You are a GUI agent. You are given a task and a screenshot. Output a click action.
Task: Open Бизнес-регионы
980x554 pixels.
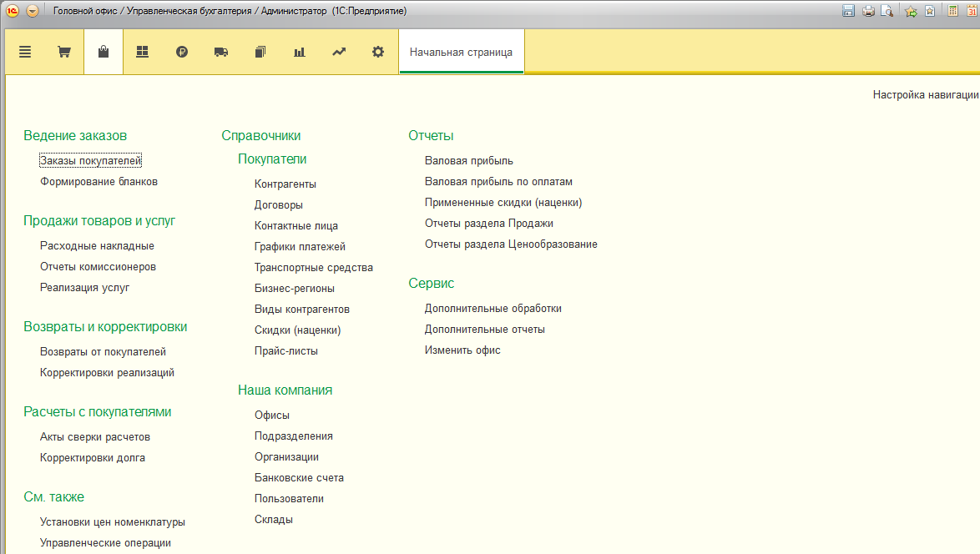(x=295, y=289)
